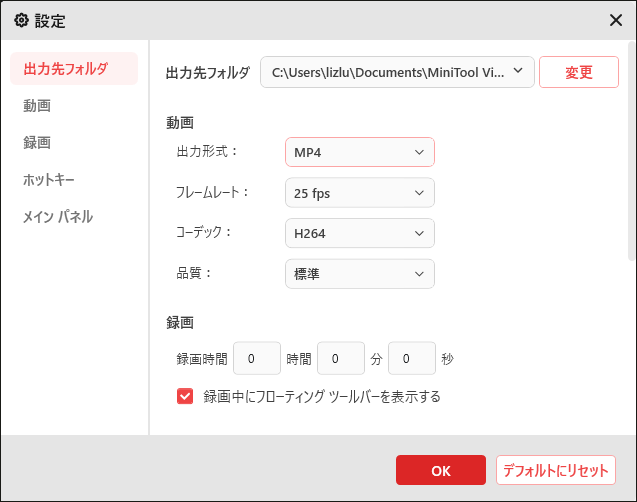Click the コーデック： label
The image size is (637, 502).
click(204, 232)
